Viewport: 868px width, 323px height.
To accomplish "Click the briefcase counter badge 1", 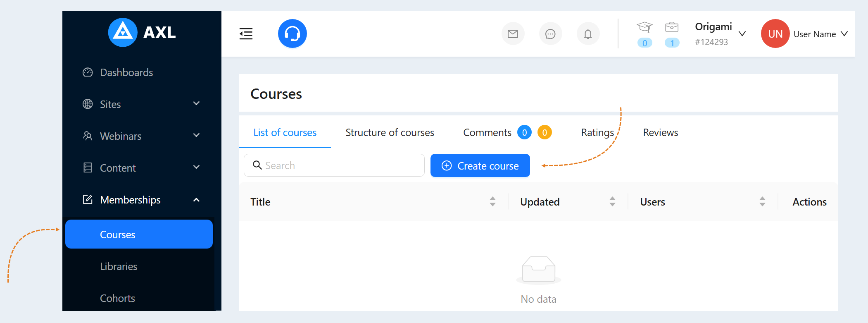I will [x=672, y=43].
